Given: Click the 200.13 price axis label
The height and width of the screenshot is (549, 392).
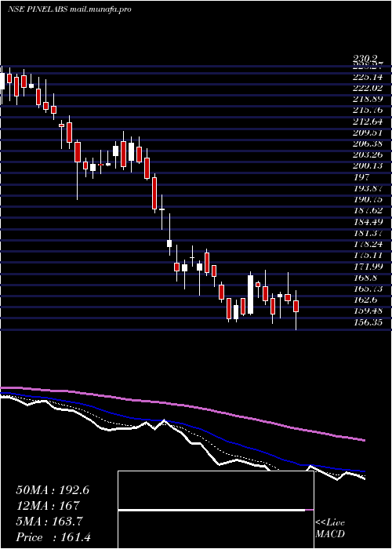Looking at the screenshot, I should tap(368, 166).
